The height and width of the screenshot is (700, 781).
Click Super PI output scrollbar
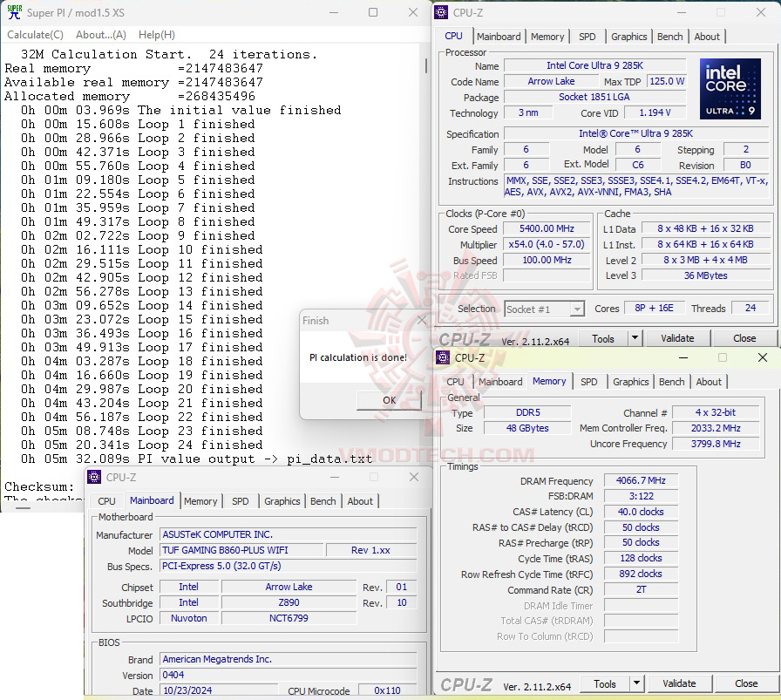coord(426,65)
